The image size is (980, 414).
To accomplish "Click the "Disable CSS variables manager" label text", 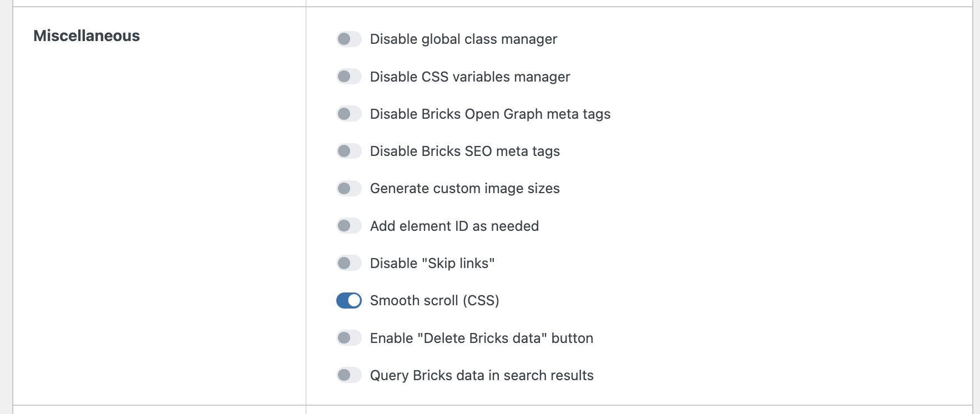I will click(x=469, y=77).
